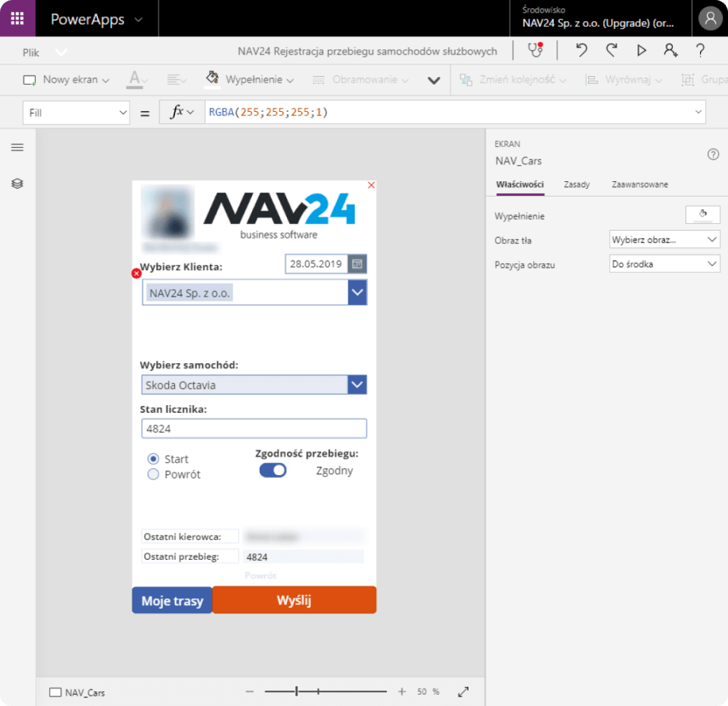Share the app via person icon

pyautogui.click(x=671, y=50)
